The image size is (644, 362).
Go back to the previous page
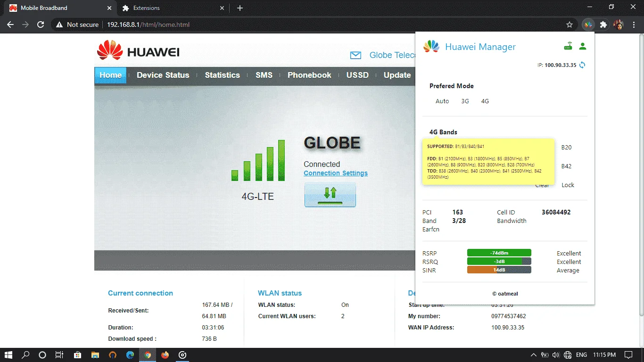(x=10, y=25)
